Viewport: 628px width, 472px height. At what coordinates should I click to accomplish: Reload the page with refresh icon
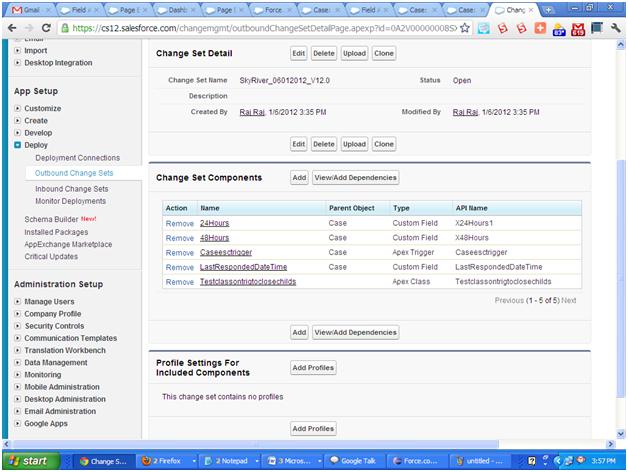pyautogui.click(x=46, y=28)
